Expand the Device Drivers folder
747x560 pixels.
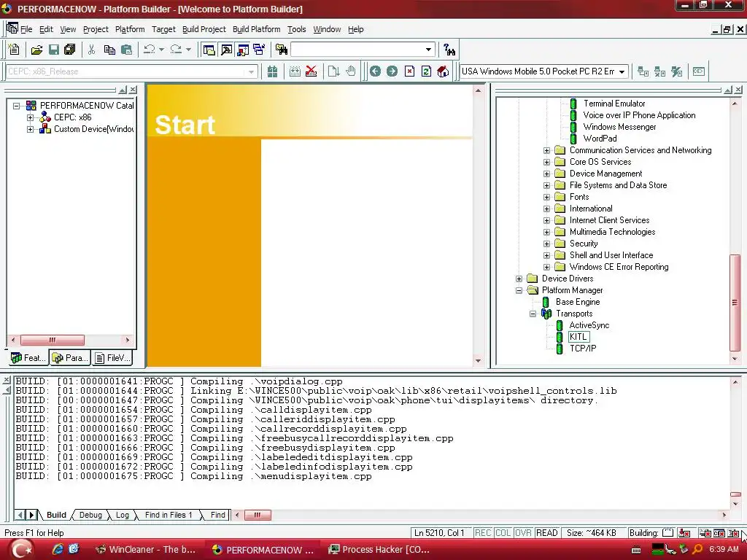coord(519,279)
